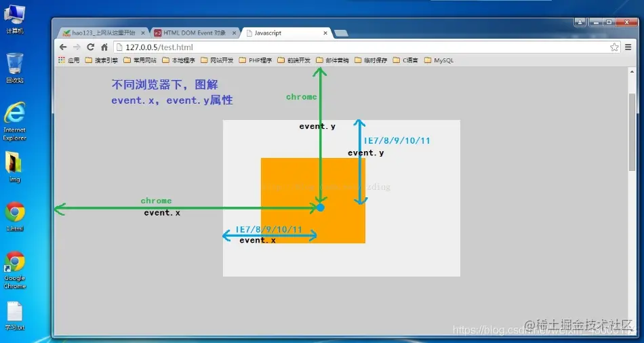Select the Internet Explorer desktop icon
The image size is (644, 343).
coord(14,121)
